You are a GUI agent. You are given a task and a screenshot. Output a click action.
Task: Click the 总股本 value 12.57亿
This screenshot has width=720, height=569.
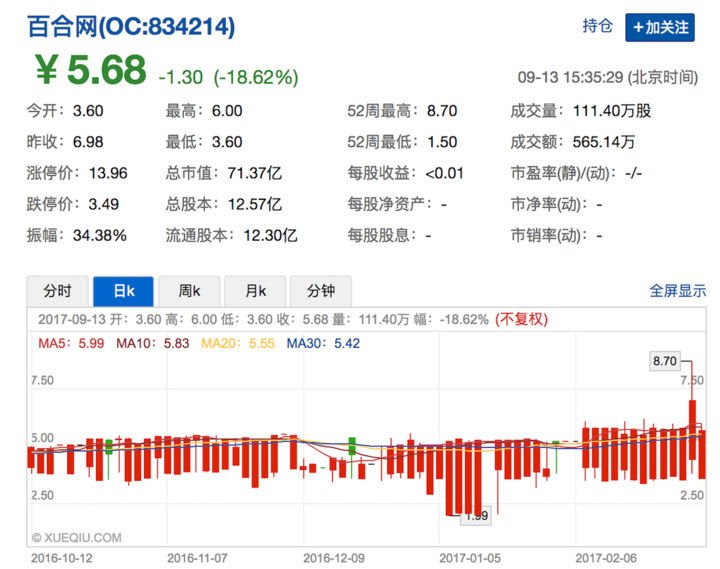[x=255, y=204]
